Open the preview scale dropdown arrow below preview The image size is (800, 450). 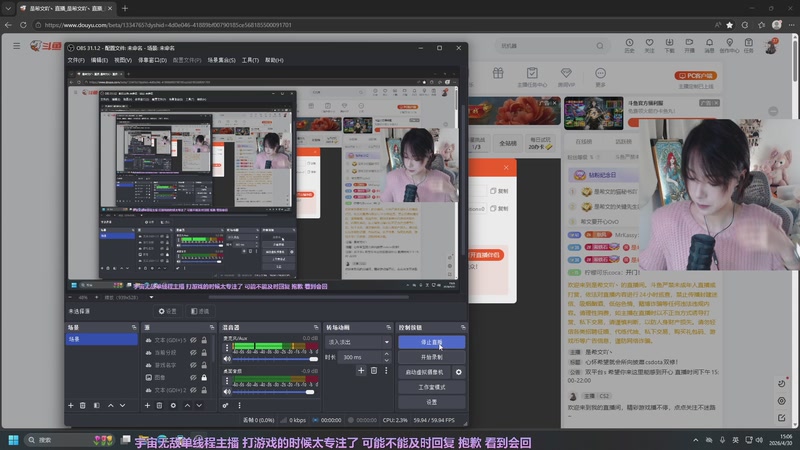[152, 297]
